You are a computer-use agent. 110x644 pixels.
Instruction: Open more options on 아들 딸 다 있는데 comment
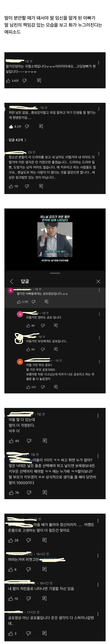[x=98, y=416]
